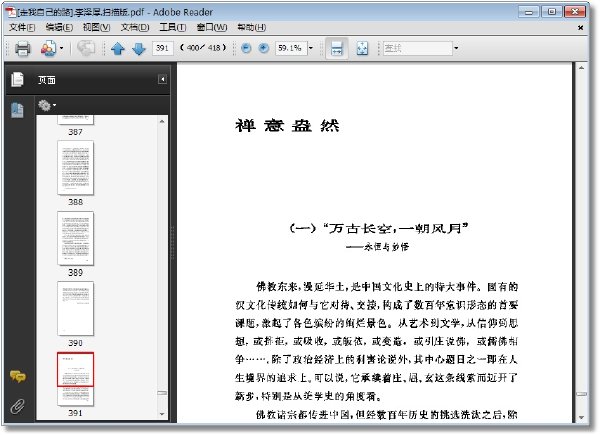Open the 文件(F) menu
The width and height of the screenshot is (600, 436).
[22, 28]
